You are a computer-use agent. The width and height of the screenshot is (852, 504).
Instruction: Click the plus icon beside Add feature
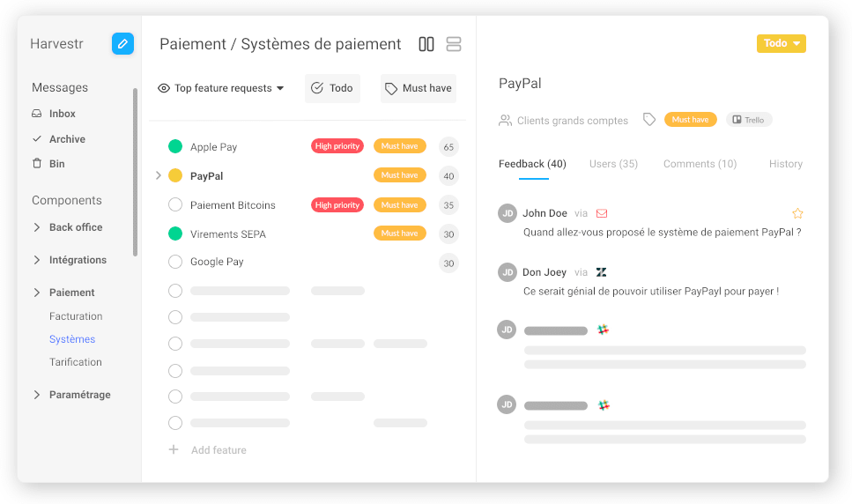point(174,449)
